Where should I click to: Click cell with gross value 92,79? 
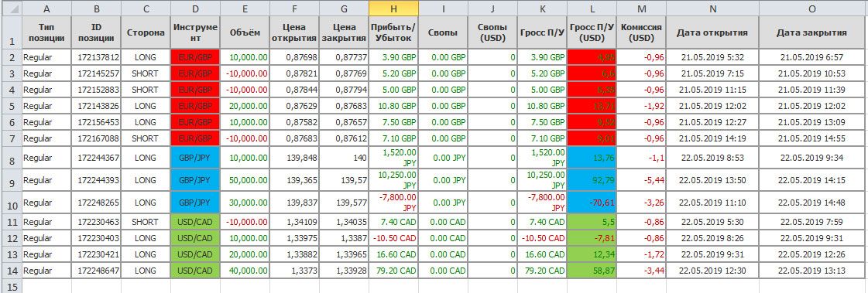[x=592, y=180]
